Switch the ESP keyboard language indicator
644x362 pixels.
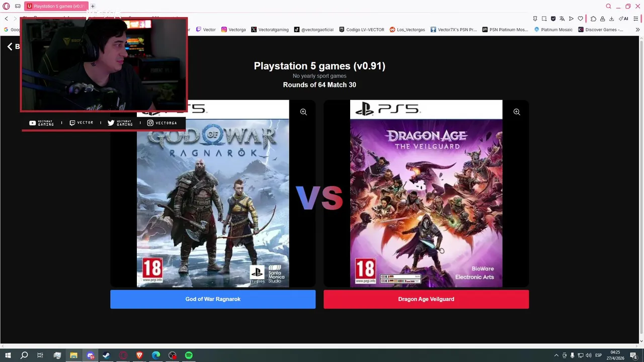(599, 355)
